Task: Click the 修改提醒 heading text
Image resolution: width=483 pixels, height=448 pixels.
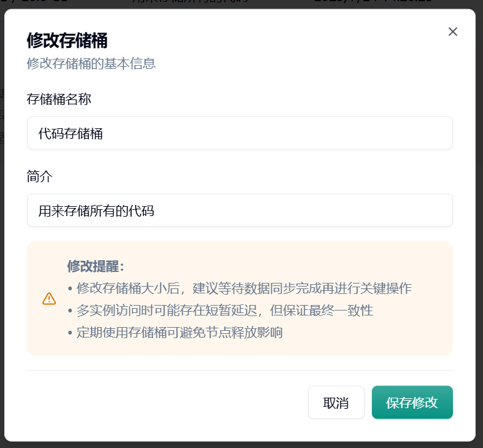Action: click(95, 266)
